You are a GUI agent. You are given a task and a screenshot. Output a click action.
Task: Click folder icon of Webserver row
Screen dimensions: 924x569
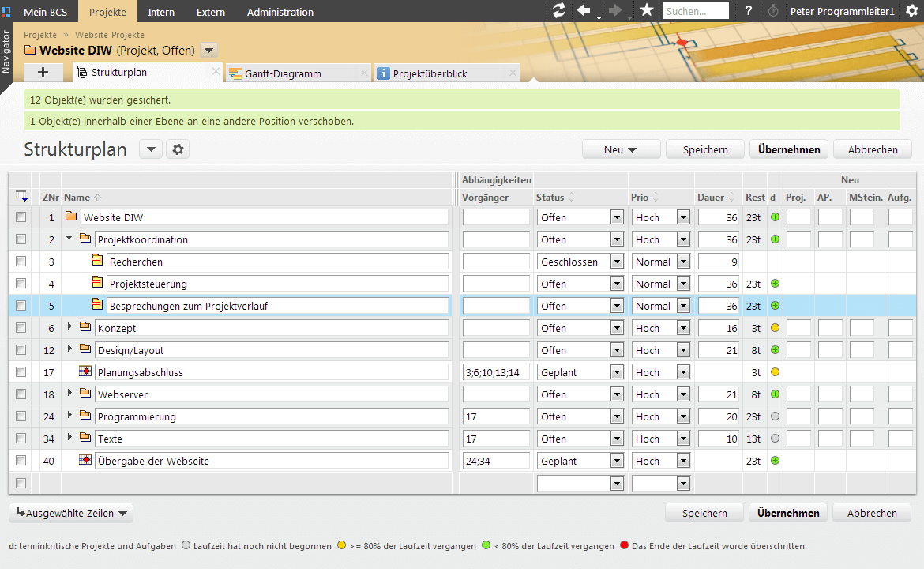tap(85, 393)
